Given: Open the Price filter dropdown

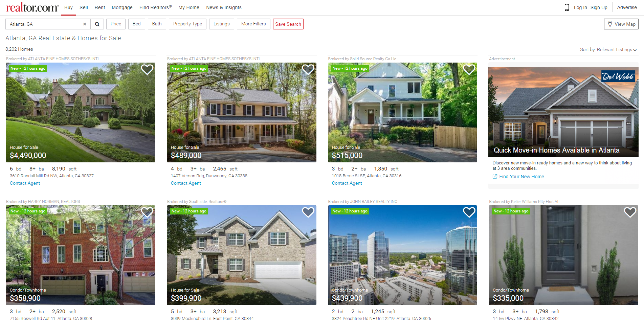Looking at the screenshot, I should click(x=116, y=24).
